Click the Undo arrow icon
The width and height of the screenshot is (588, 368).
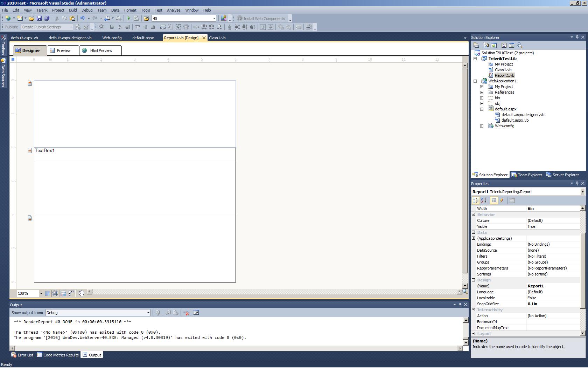pyautogui.click(x=83, y=19)
